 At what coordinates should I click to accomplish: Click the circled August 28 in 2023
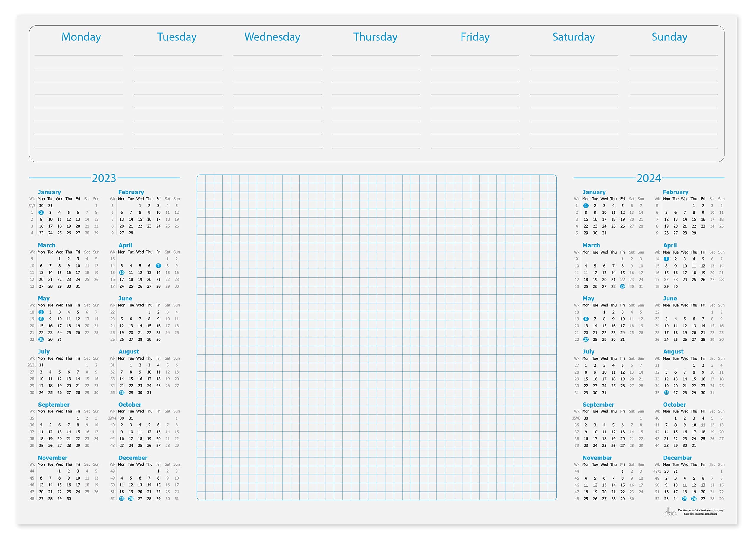click(x=122, y=392)
